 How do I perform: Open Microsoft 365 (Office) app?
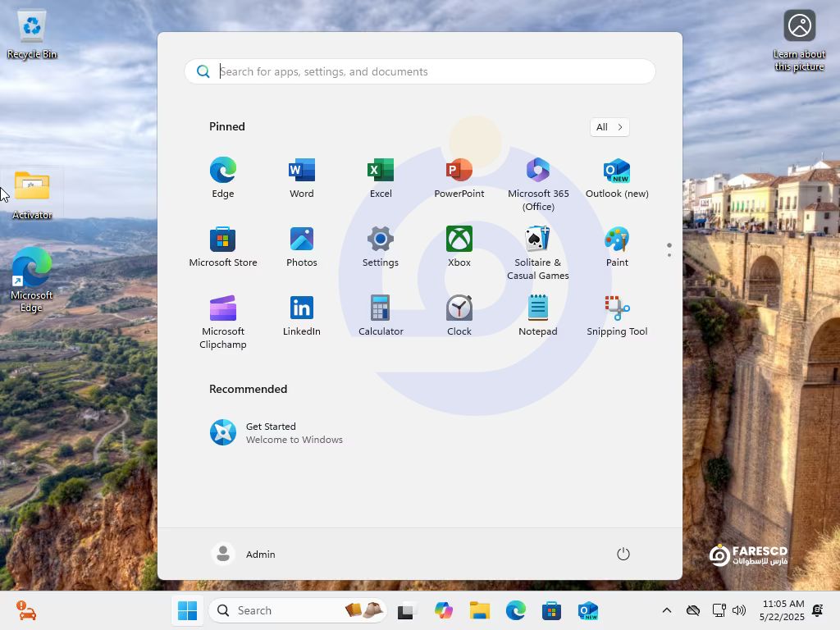click(x=538, y=184)
